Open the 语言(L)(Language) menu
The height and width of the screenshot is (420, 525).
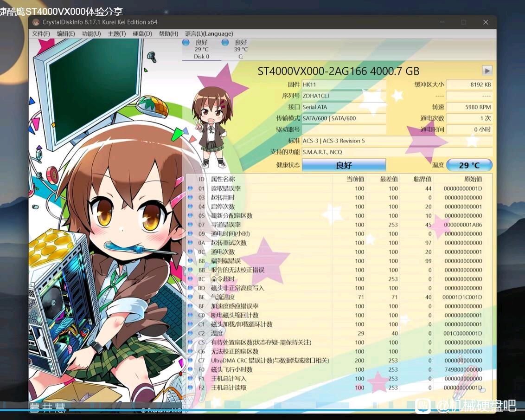point(209,34)
